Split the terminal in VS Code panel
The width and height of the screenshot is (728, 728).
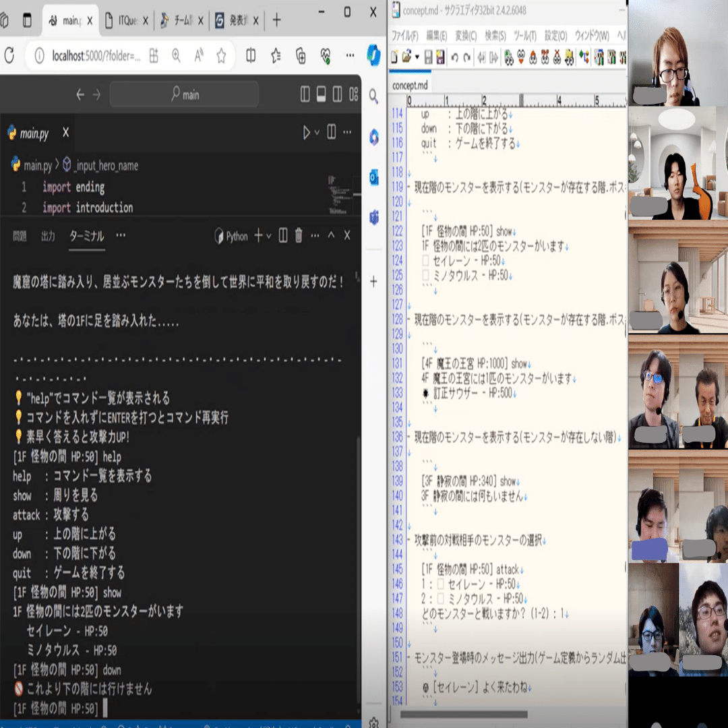282,235
